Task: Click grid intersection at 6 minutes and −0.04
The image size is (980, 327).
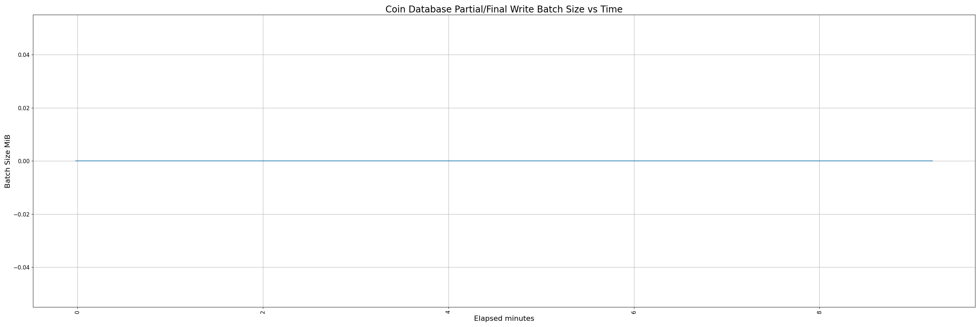Action: click(634, 267)
